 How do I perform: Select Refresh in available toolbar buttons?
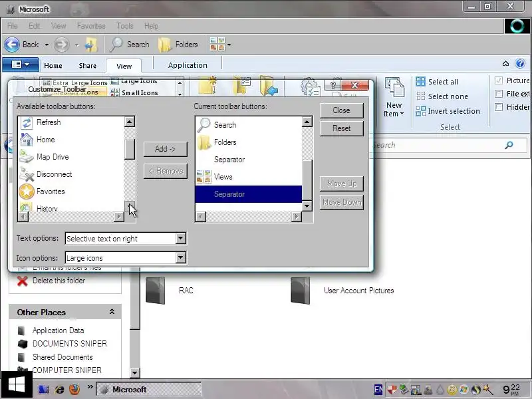71,122
